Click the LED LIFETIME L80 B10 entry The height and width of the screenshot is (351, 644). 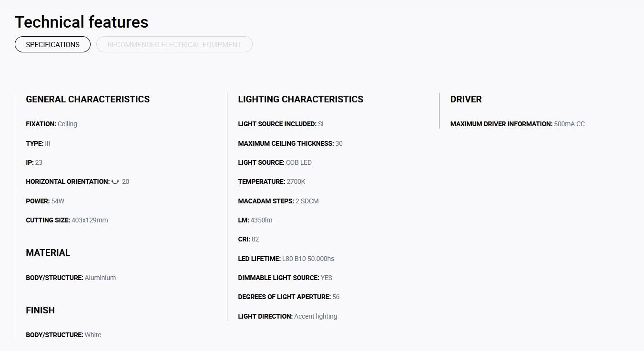pyautogui.click(x=286, y=259)
